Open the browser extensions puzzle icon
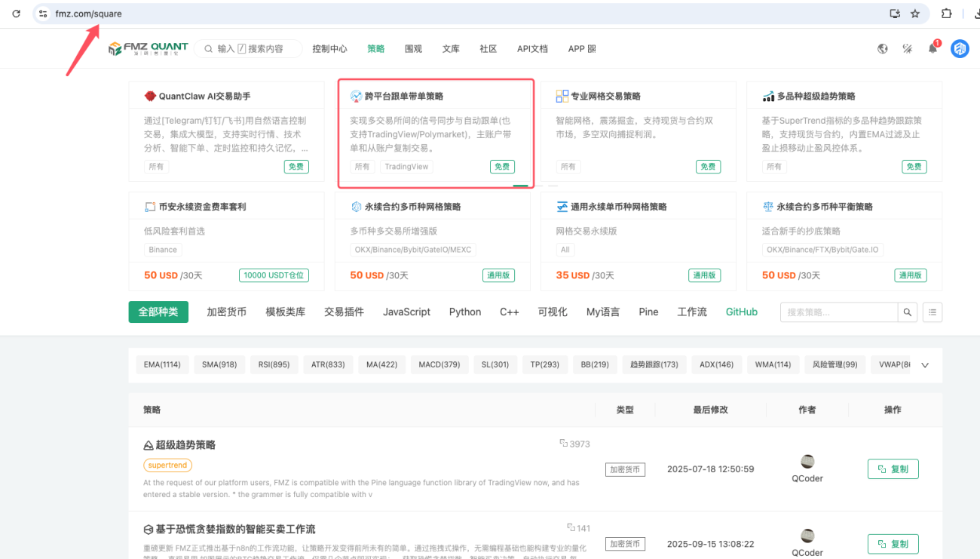This screenshot has height=559, width=980. [947, 14]
